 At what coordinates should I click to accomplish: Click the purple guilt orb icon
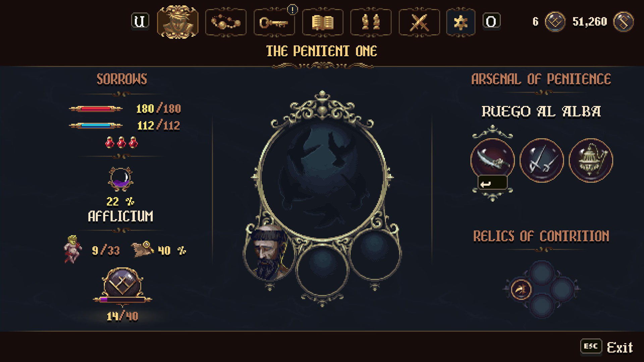click(x=121, y=179)
